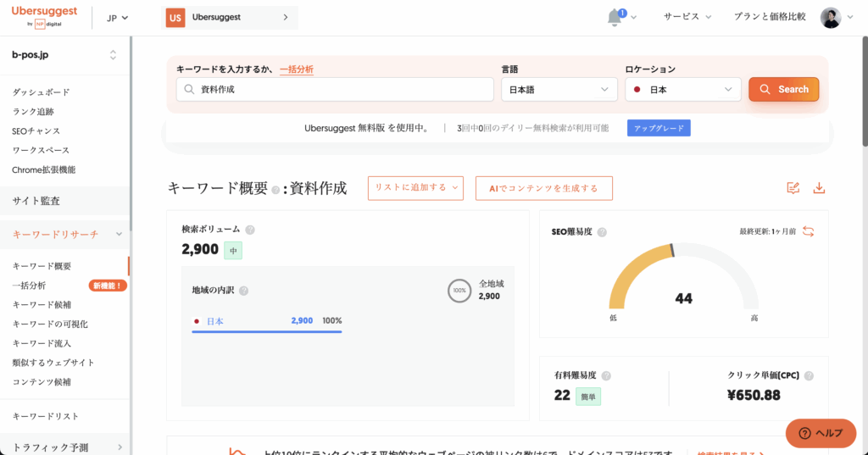Click help icon beside SEO難易度
Screen dimensions: 868x455
(602, 232)
